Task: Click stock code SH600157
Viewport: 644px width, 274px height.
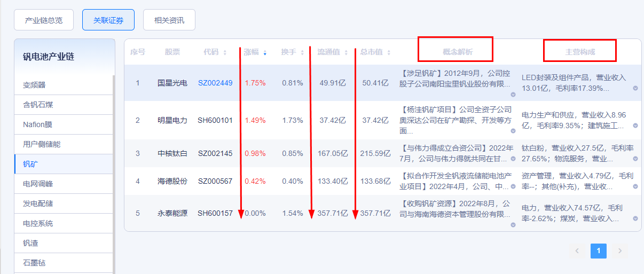Action: (x=215, y=213)
